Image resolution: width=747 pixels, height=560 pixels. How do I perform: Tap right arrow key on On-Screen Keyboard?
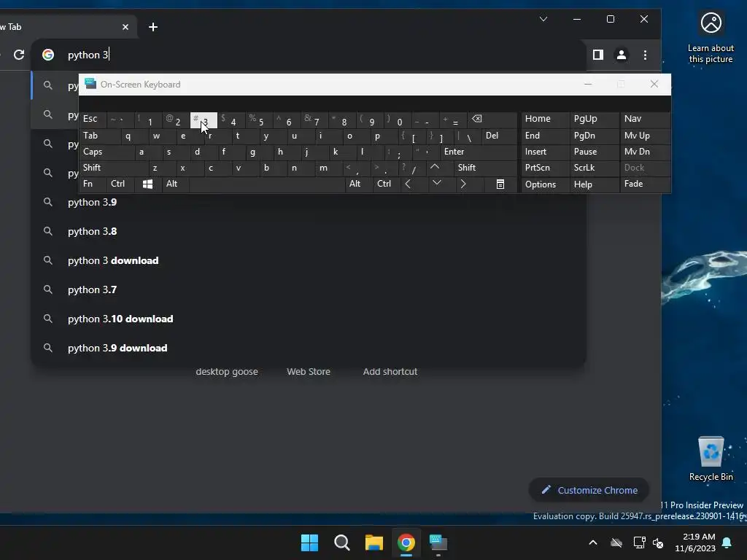(x=463, y=184)
